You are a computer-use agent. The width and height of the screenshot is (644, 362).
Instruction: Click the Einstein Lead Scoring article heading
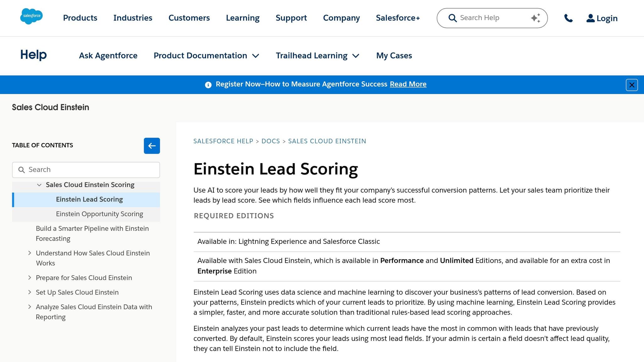[276, 169]
